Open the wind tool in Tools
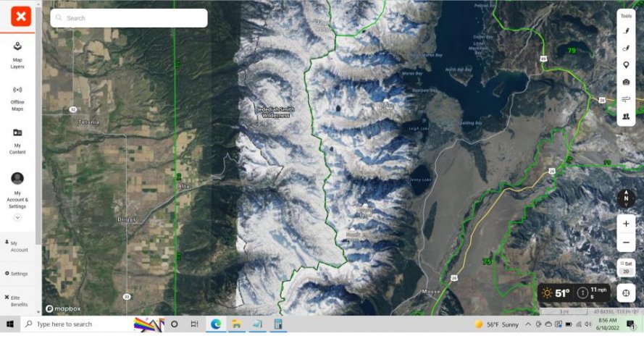Screen dimensions: 644x362 click(626, 99)
